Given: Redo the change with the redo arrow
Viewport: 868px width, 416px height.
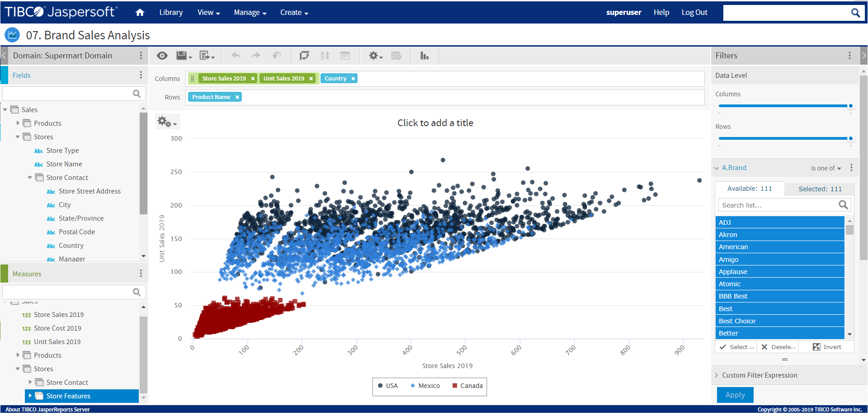Looking at the screenshot, I should pos(255,55).
